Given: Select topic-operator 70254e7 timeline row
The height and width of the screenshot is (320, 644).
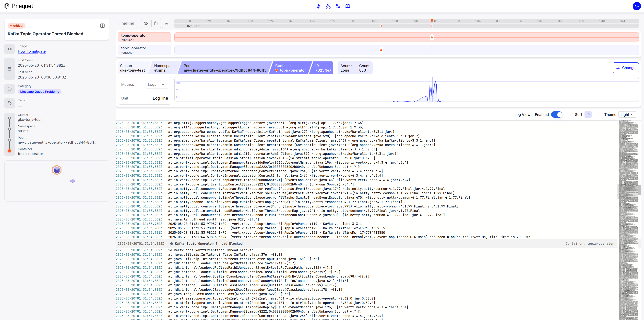Looking at the screenshot, I should click(x=145, y=37).
